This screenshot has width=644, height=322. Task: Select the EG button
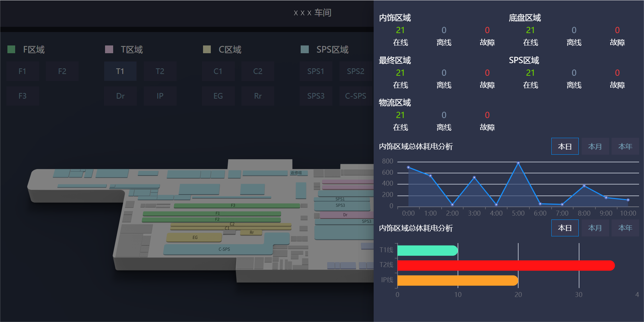click(218, 96)
